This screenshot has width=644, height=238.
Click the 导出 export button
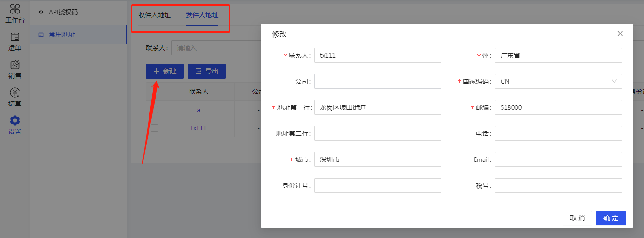[x=207, y=71]
